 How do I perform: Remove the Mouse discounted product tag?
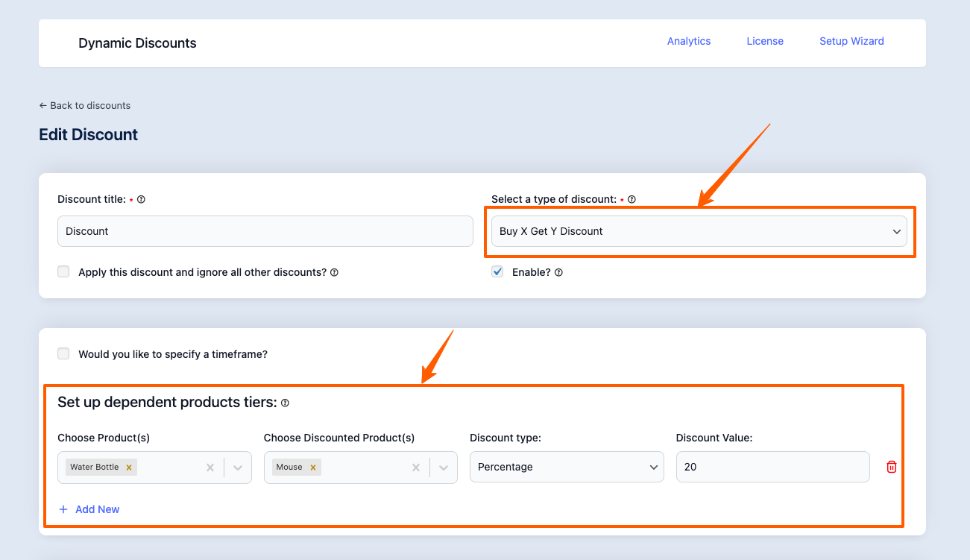click(x=313, y=468)
